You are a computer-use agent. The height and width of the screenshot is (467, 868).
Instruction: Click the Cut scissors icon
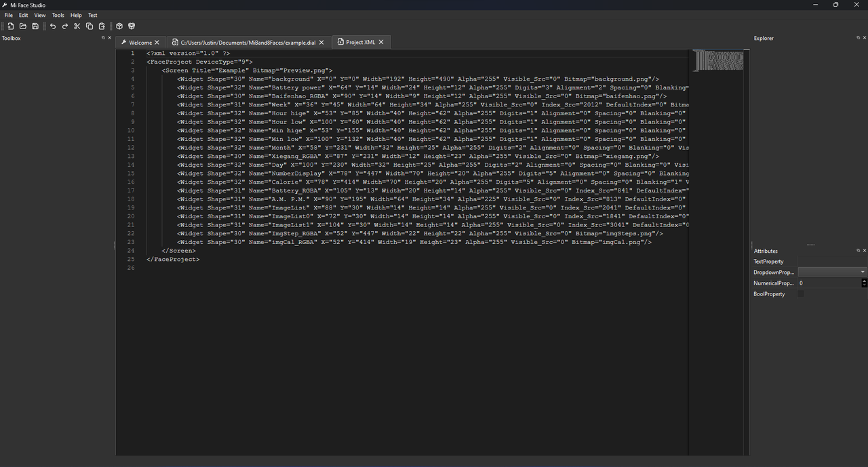77,26
